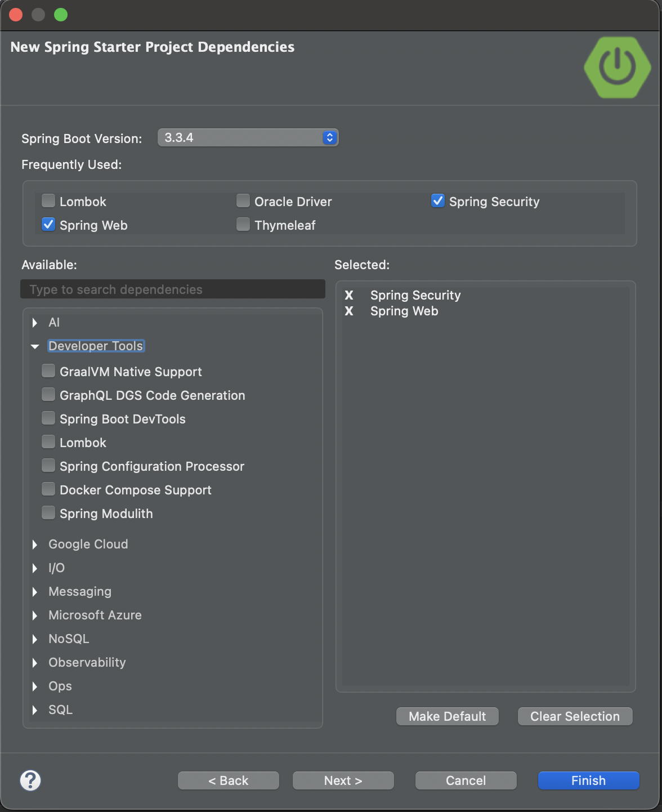Screen dimensions: 662x812
Task: Click Spring Web text in Selected list
Action: coord(404,311)
